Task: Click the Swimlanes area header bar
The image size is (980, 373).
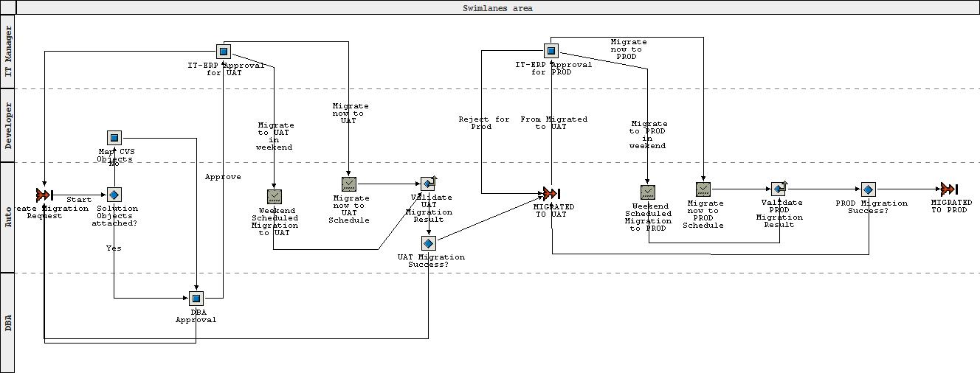Action: 497,7
